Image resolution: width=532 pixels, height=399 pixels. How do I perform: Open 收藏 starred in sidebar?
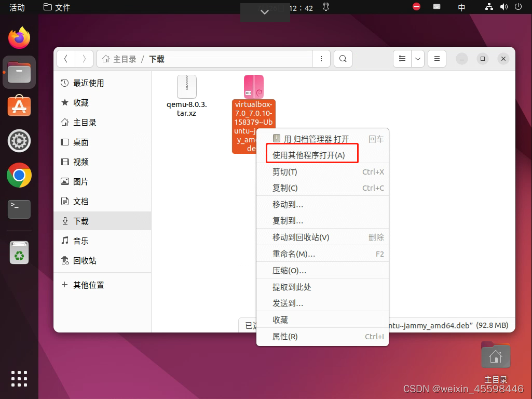[102, 102]
